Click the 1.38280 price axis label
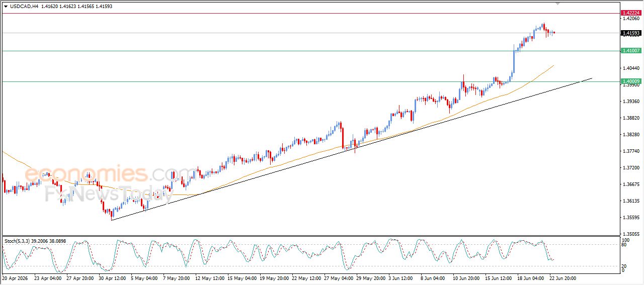This screenshot has height=285, width=644. tap(631, 135)
